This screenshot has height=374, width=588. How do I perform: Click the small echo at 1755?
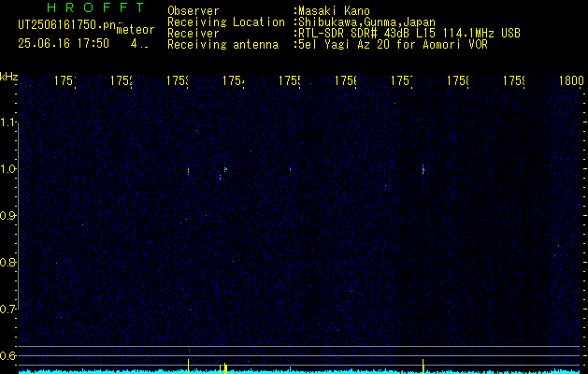tap(290, 169)
